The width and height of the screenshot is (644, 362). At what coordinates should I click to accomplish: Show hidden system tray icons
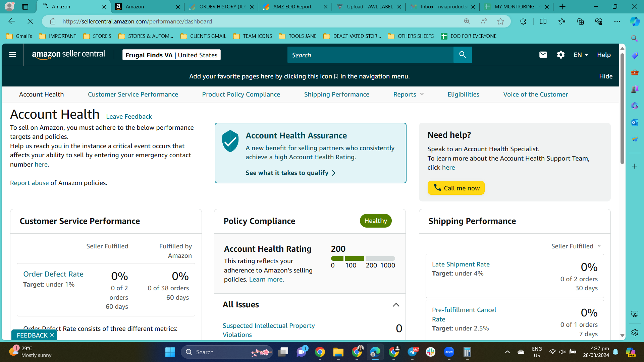(507, 352)
